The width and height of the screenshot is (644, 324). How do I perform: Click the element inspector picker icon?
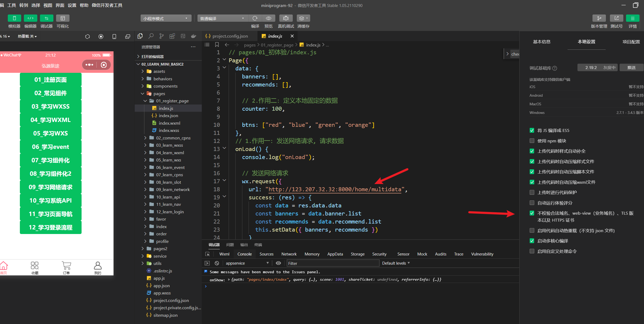click(x=207, y=254)
